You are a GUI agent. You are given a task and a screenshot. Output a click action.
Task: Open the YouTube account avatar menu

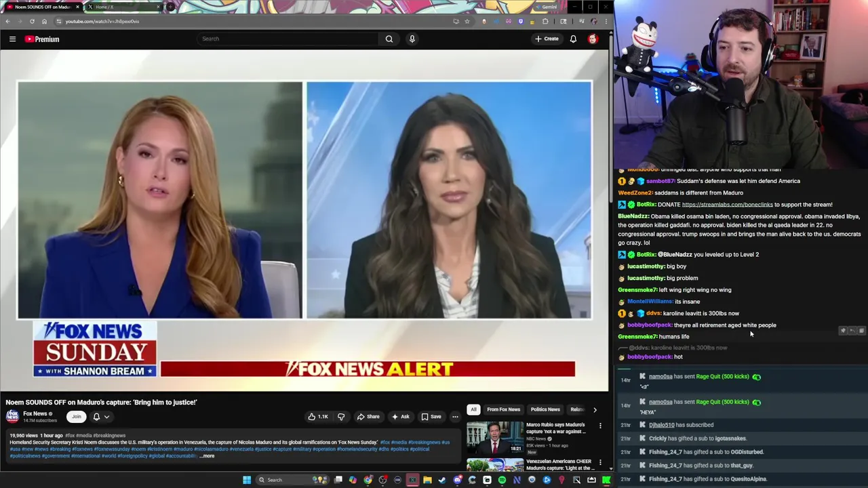click(593, 39)
